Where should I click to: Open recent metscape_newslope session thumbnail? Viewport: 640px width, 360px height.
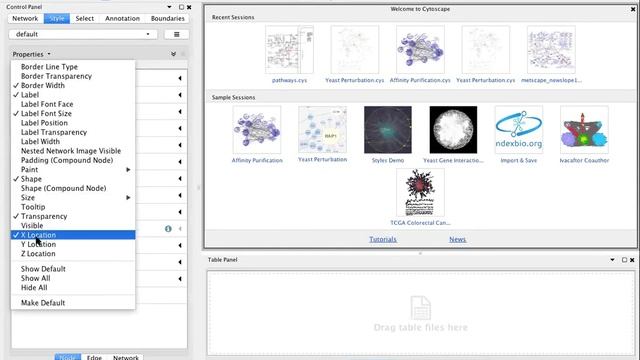pos(551,50)
